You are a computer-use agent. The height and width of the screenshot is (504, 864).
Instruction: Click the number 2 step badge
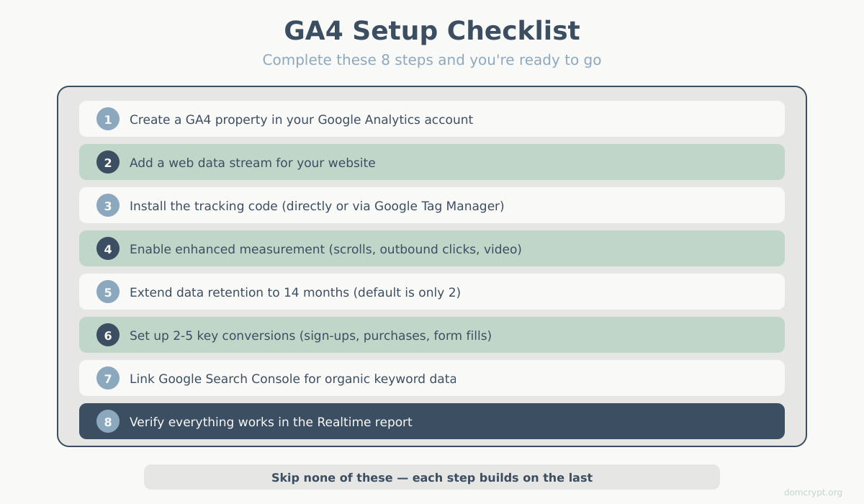(x=108, y=162)
